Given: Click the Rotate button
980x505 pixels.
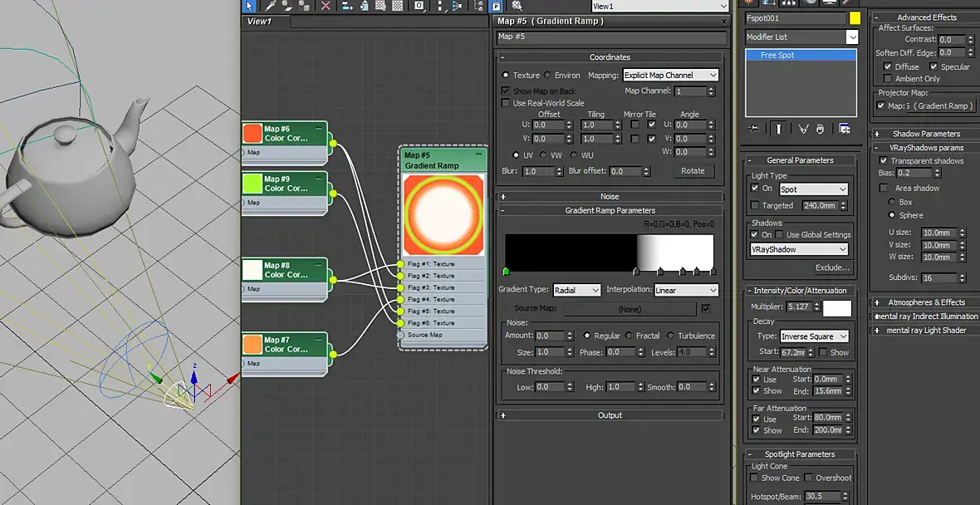Looking at the screenshot, I should point(693,170).
